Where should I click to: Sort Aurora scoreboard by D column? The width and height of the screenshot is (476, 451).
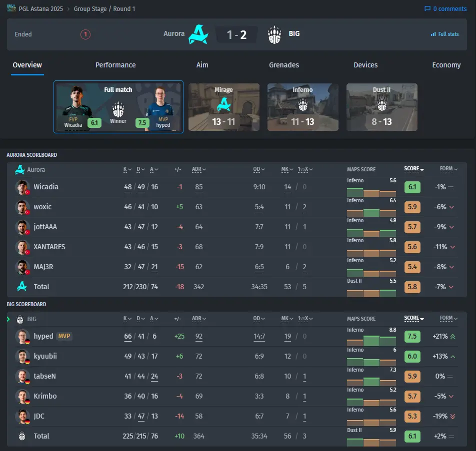(x=140, y=169)
